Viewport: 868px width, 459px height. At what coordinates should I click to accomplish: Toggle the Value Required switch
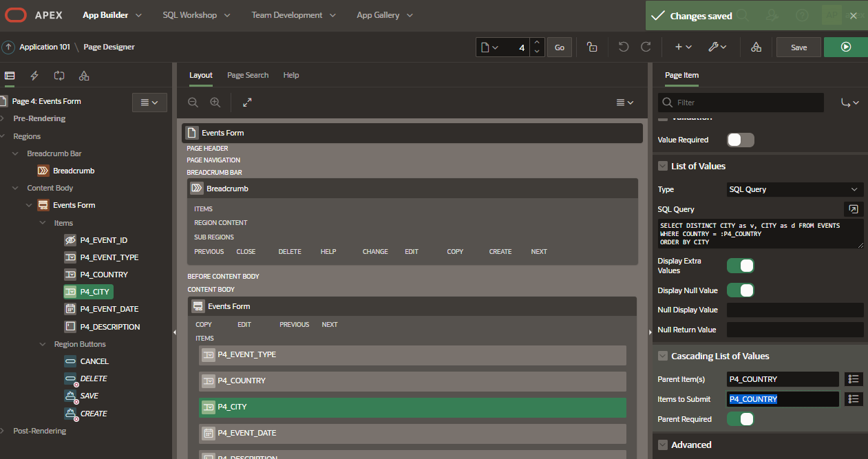coord(741,140)
